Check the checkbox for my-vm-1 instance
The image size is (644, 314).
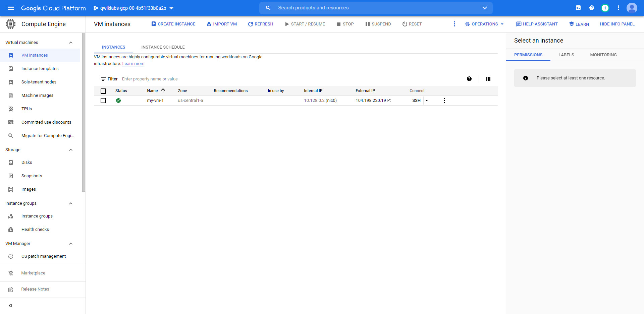(x=103, y=100)
